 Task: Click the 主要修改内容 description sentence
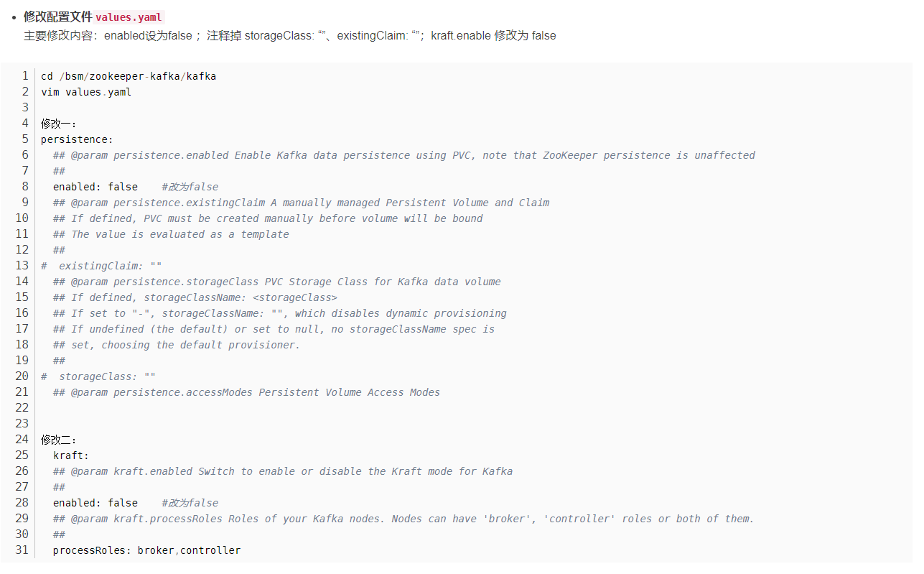[289, 35]
